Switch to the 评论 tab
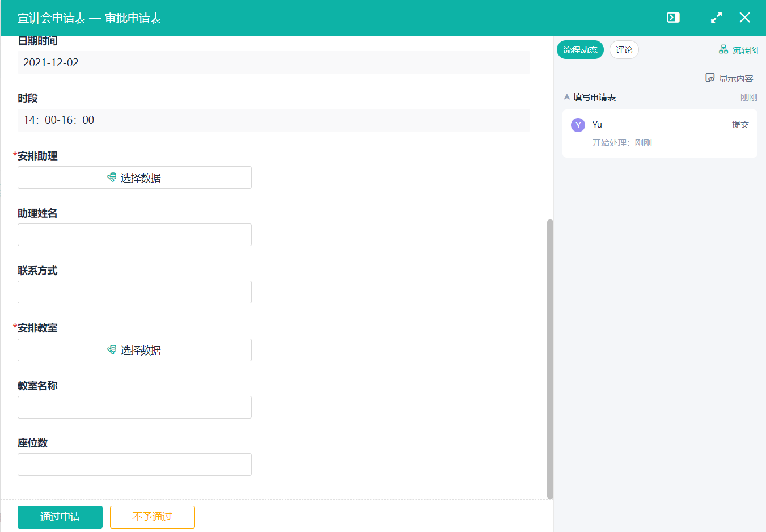 (624, 50)
